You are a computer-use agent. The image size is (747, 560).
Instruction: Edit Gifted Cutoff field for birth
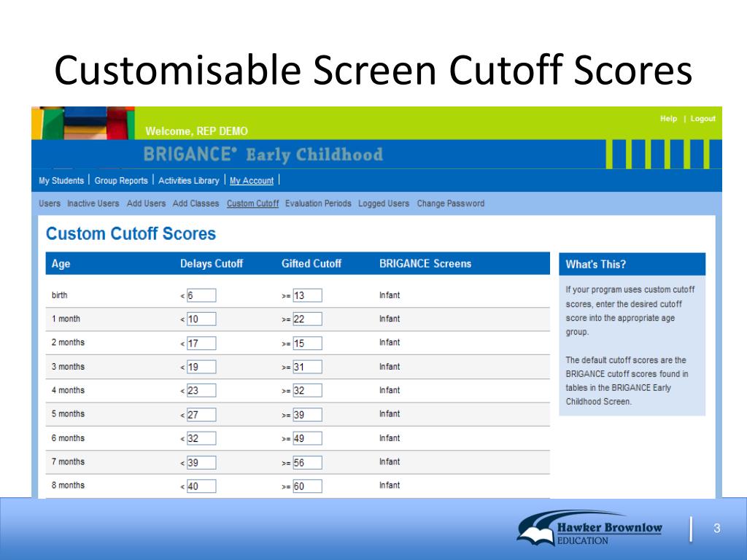click(307, 295)
